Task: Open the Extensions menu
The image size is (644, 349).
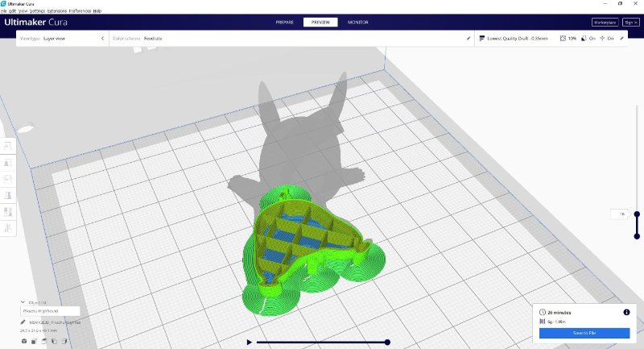Action: (x=57, y=11)
